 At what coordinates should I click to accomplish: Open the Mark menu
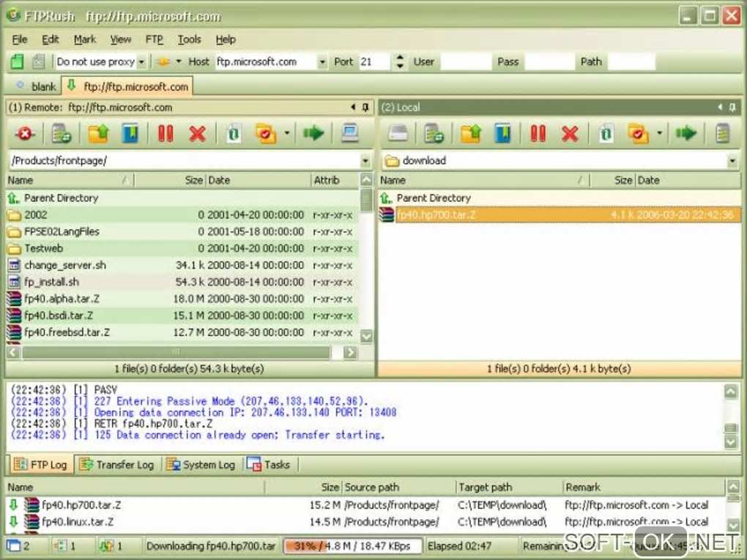(85, 40)
